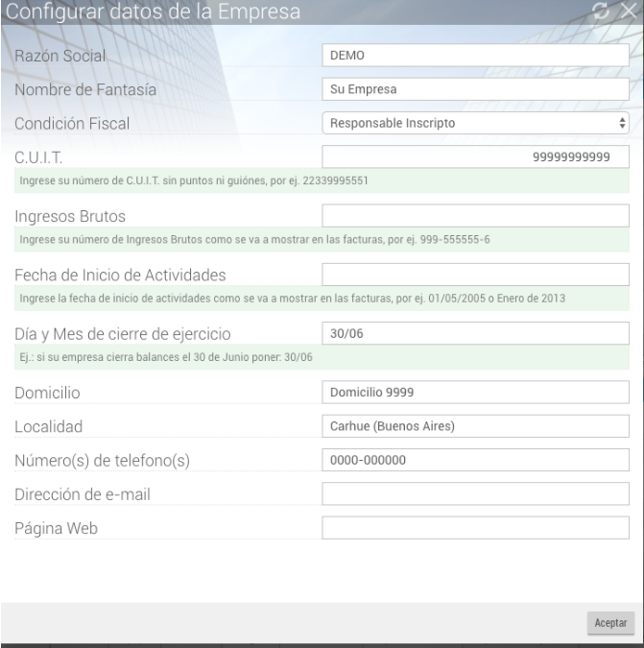The image size is (644, 648).
Task: Click the Domicilio input field
Action: (x=475, y=392)
